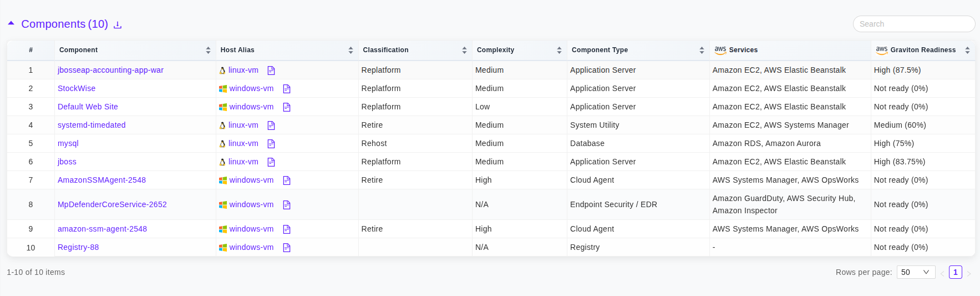This screenshot has height=296, width=980.
Task: Open MpDefenderCoreService-2652 component link
Action: [112, 204]
